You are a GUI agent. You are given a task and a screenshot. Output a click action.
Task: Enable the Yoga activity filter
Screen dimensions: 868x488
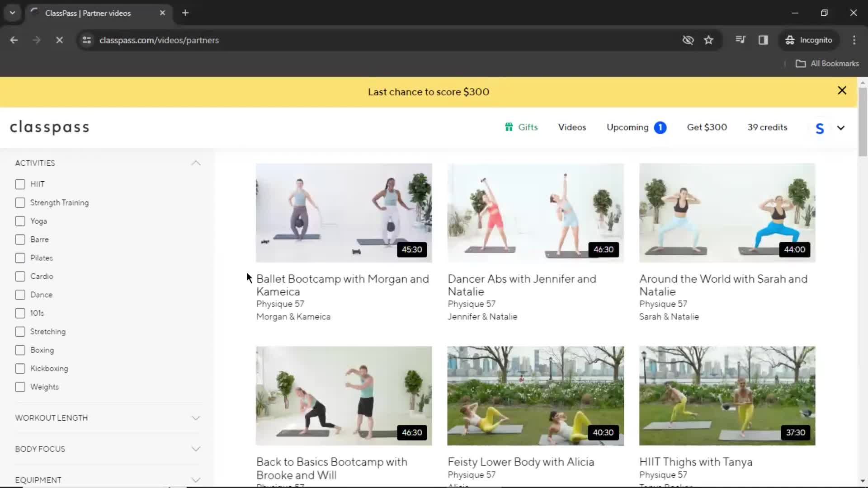(20, 221)
